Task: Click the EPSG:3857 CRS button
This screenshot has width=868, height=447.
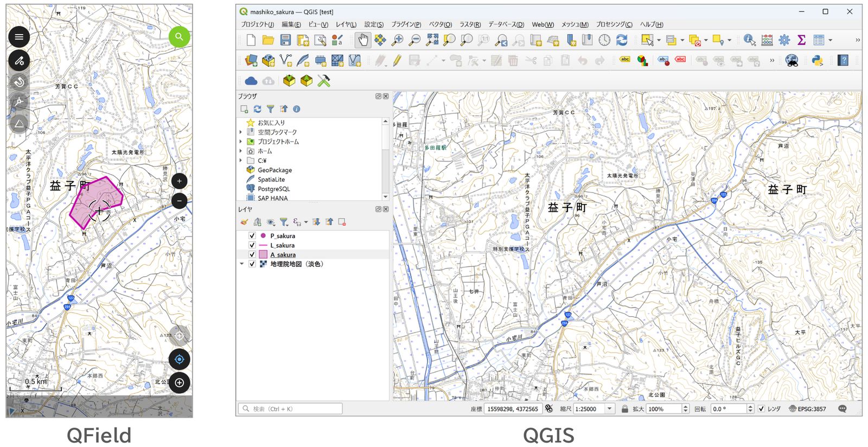Action: click(807, 409)
